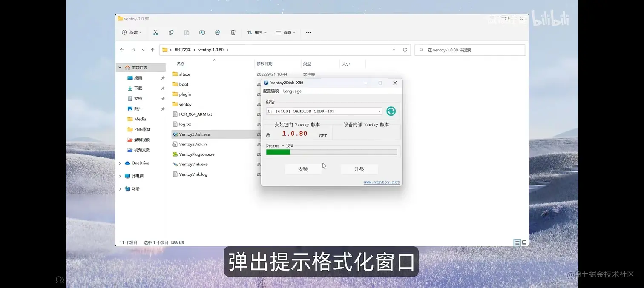Viewport: 644px width, 288px height.
Task: Select VentoyVlnk.log file
Action: [x=193, y=174]
